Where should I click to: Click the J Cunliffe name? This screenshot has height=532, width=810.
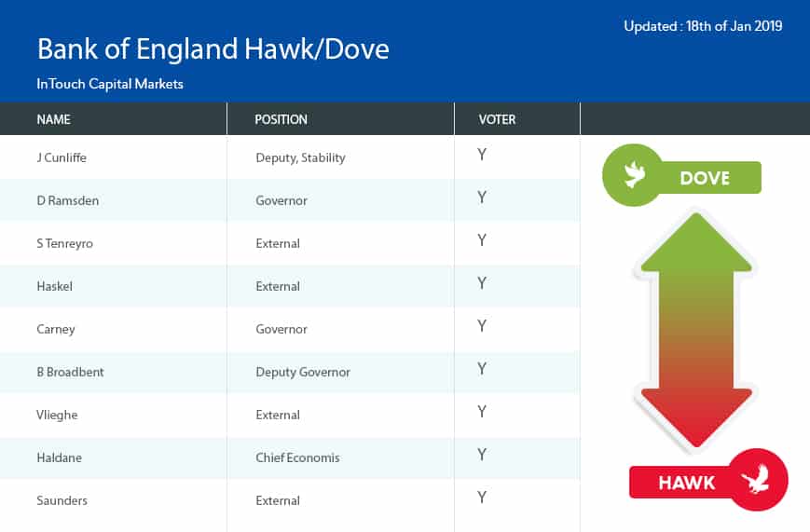pyautogui.click(x=62, y=157)
